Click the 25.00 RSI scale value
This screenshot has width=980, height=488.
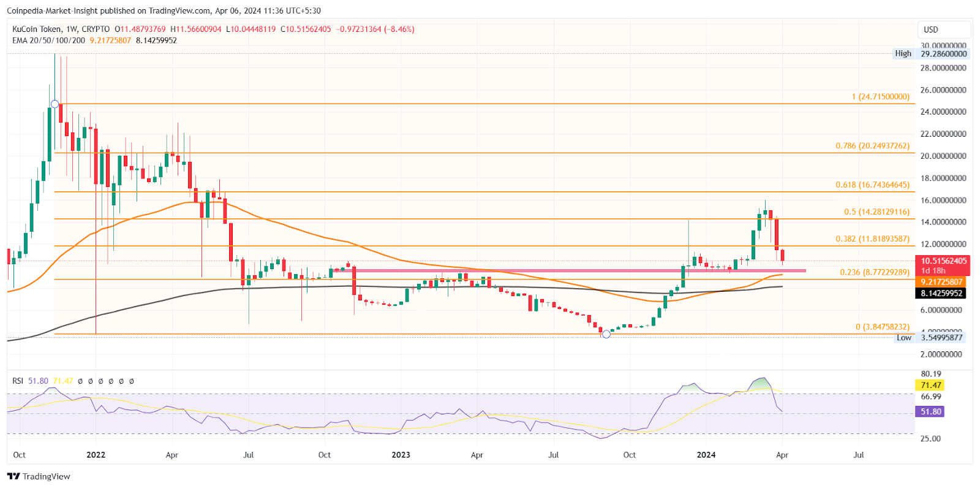tap(931, 438)
